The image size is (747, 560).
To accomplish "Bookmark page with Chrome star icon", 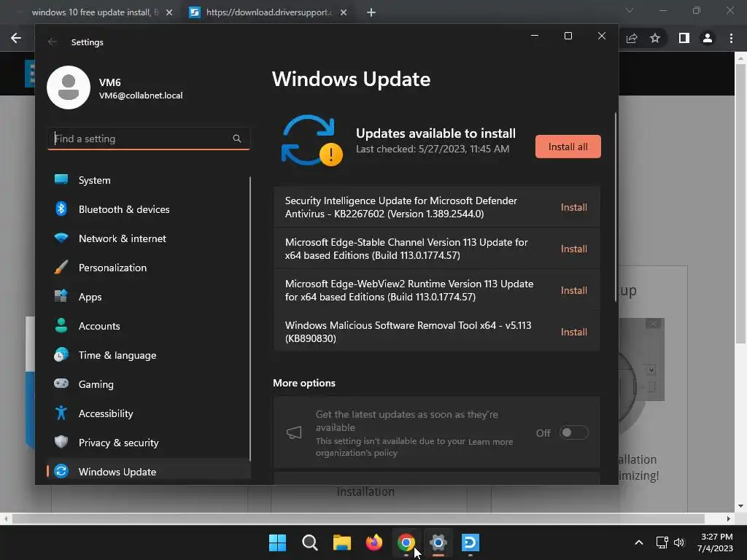I will [x=655, y=38].
